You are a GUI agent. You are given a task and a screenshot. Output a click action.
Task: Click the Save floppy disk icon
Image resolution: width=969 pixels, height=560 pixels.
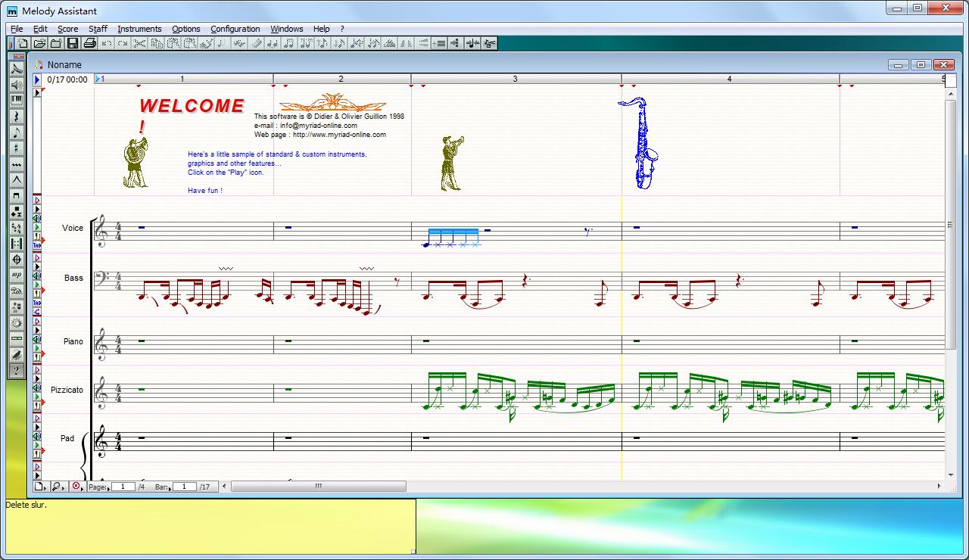73,43
